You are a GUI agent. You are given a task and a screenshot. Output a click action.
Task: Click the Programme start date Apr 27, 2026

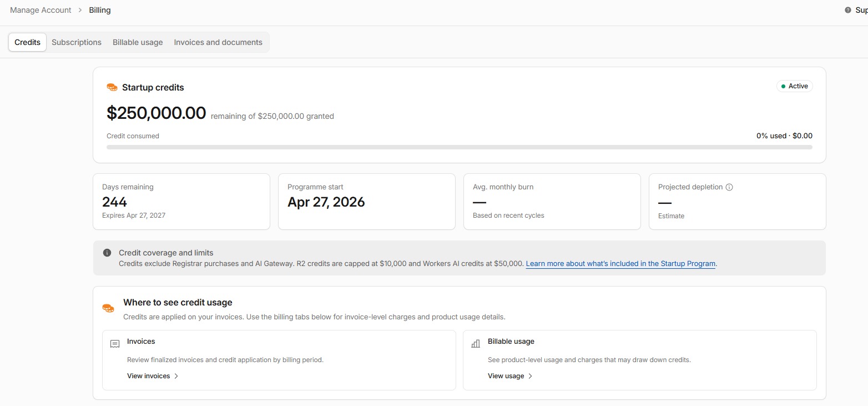(326, 202)
